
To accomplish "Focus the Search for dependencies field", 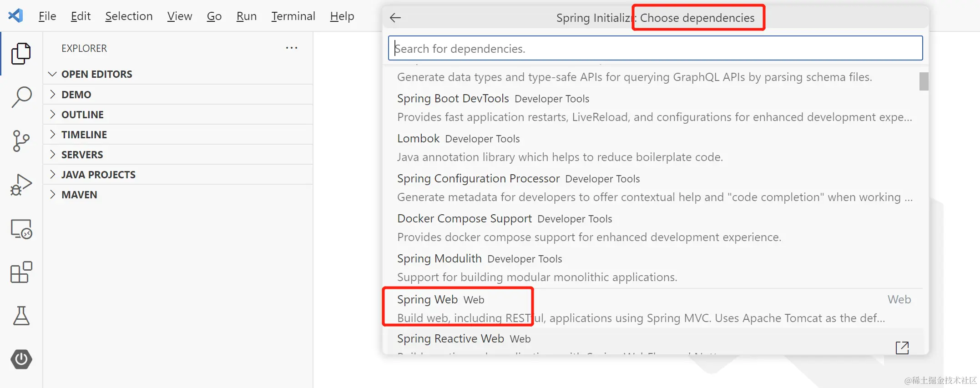I will coord(655,48).
